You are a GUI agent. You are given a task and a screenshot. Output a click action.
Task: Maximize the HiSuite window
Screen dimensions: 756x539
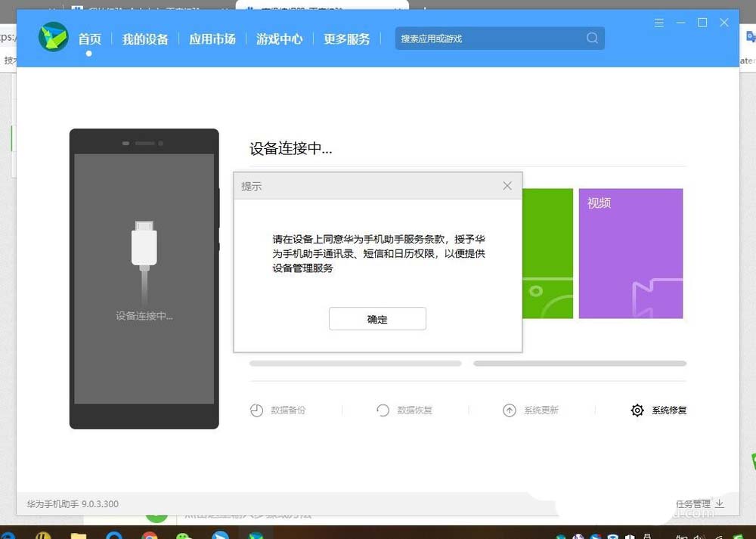pos(702,23)
